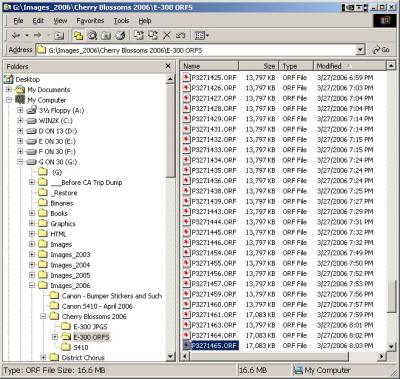The image size is (400, 379).
Task: Sort by the Modified column header
Action: [x=349, y=66]
